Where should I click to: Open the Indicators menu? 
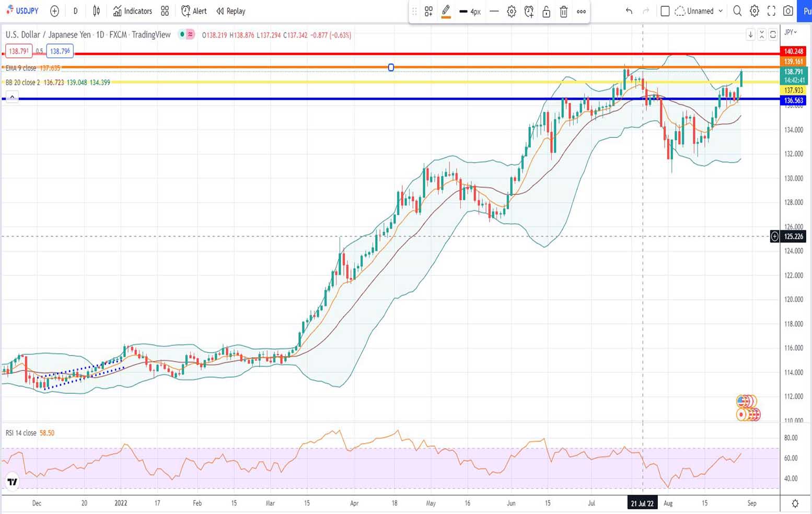coord(133,11)
